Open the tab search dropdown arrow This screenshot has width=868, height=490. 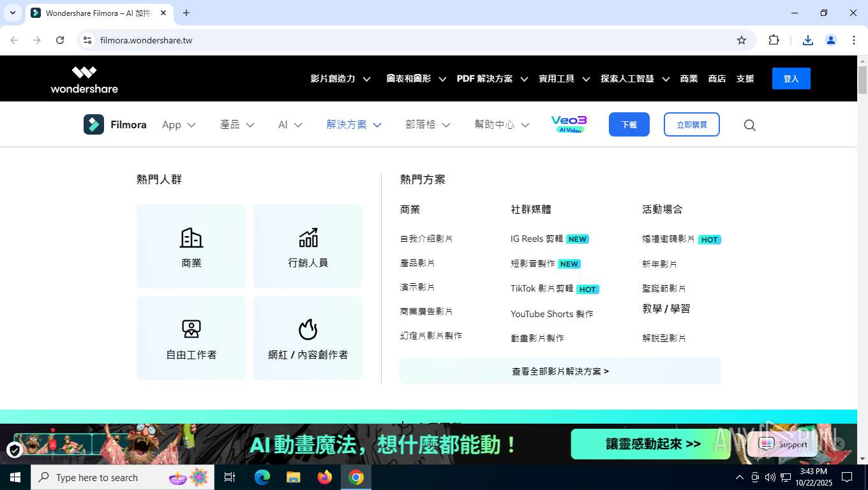point(12,13)
